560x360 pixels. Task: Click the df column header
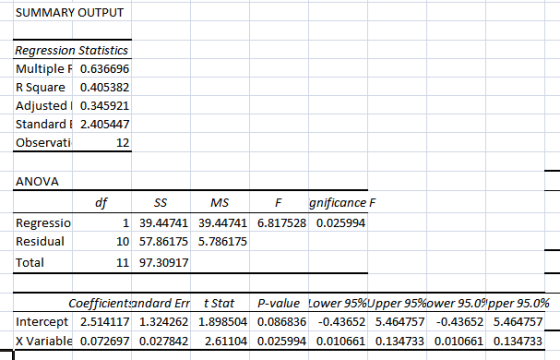click(x=101, y=203)
